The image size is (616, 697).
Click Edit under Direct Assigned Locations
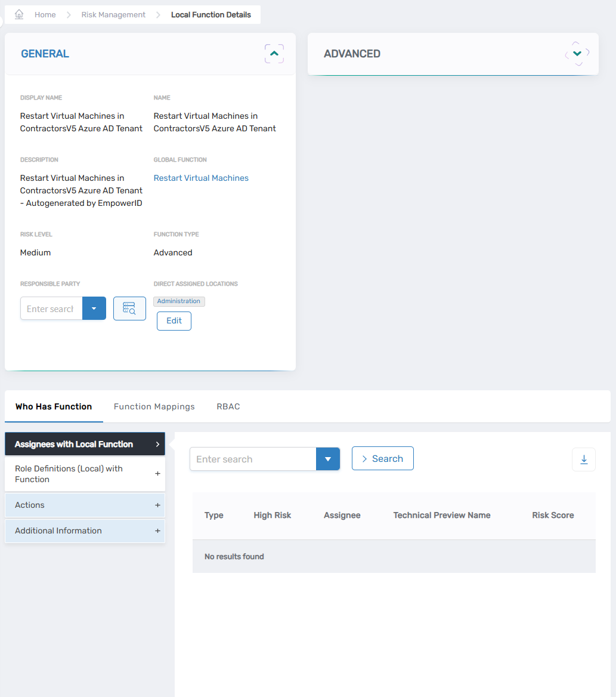pos(174,321)
